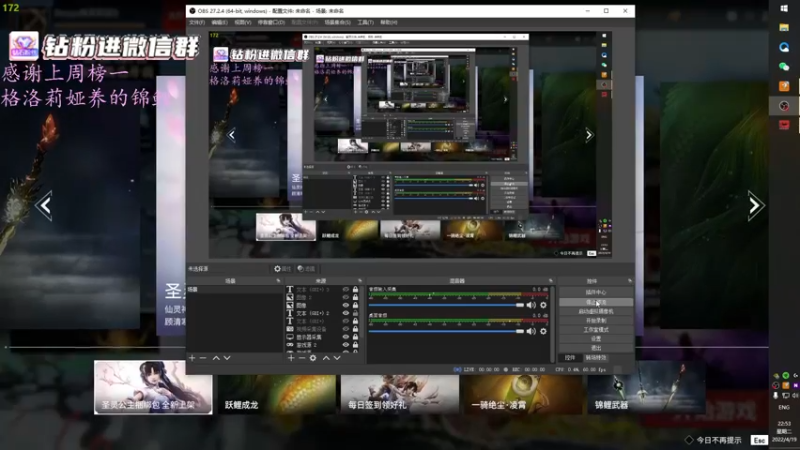Click the 属性 gear button in source toolbar
Screen dimensions: 800x450
point(283,269)
